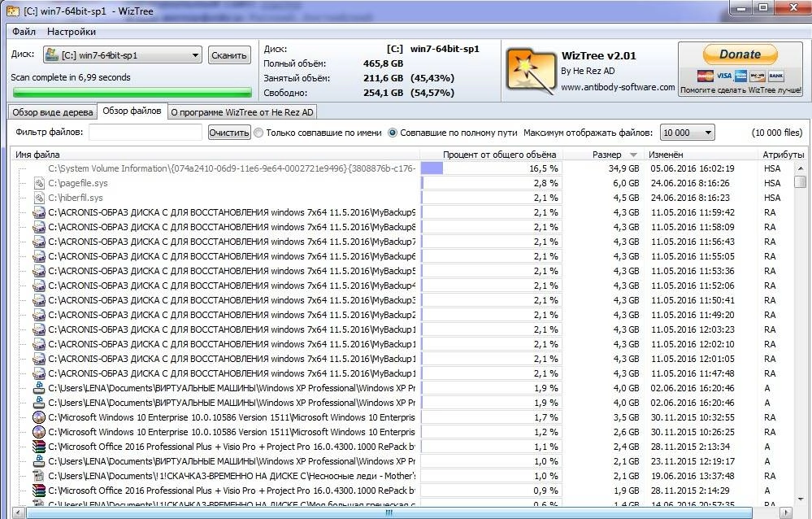Click horizontal scrollbar left arrow
Screen dimensions: 812x519
click(18, 512)
